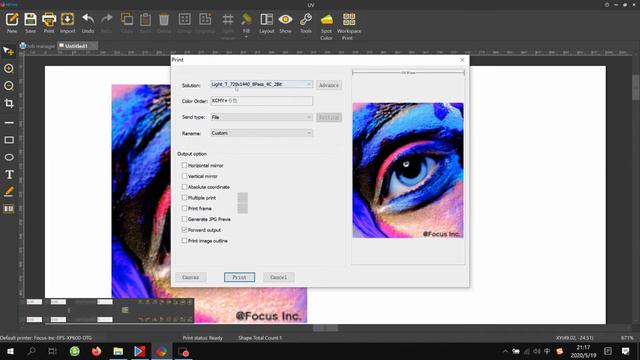The image size is (640, 360).
Task: Open Windows taskbar search
Action: (31, 351)
